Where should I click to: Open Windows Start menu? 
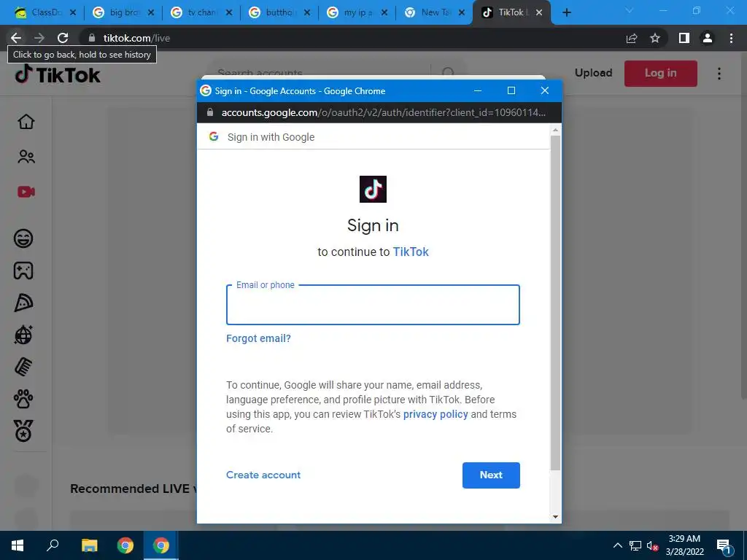click(x=18, y=545)
